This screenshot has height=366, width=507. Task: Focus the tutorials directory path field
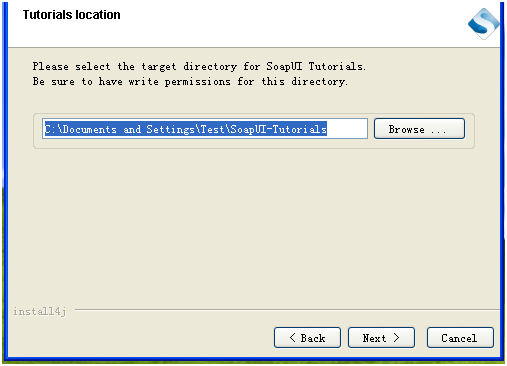(x=205, y=128)
